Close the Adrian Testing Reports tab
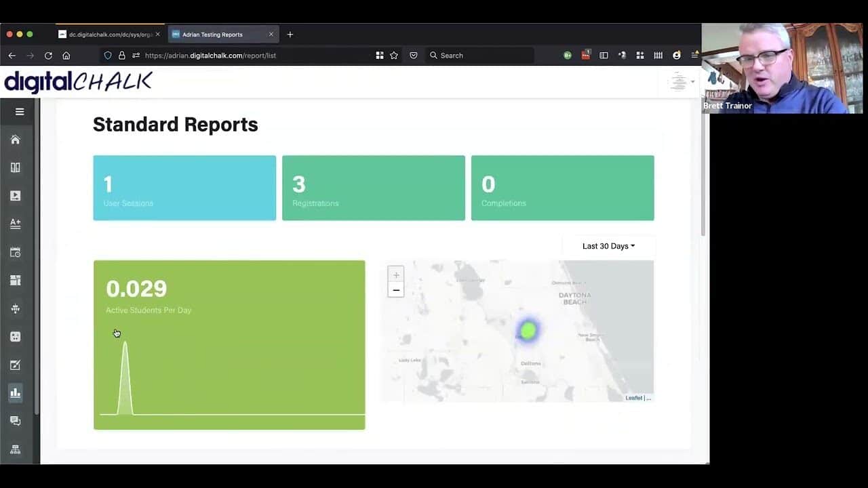The image size is (868, 488). click(271, 35)
